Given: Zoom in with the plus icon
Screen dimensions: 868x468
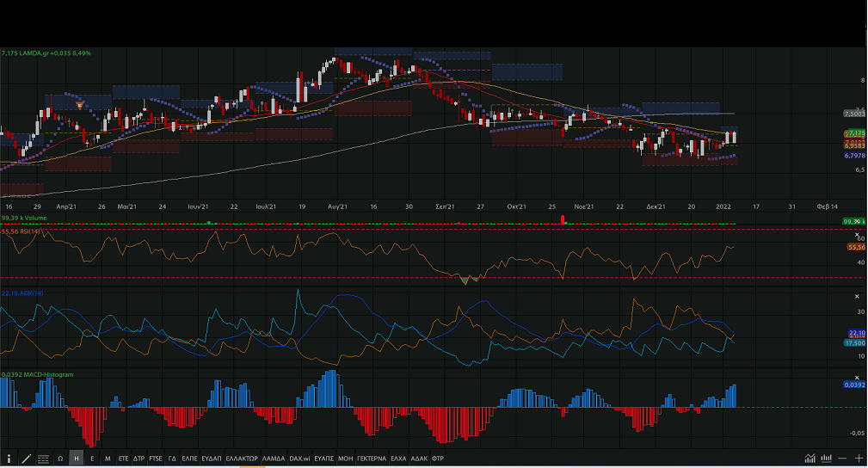Looking at the screenshot, I should coord(859,459).
